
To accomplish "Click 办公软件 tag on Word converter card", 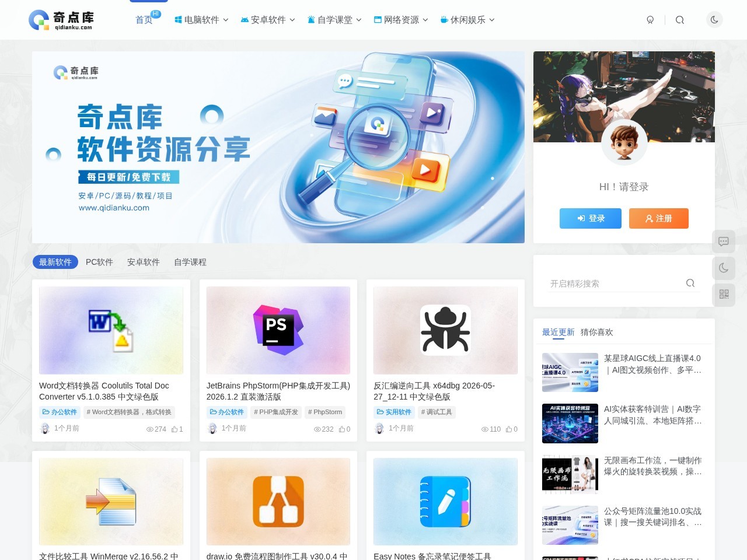I will (x=60, y=412).
